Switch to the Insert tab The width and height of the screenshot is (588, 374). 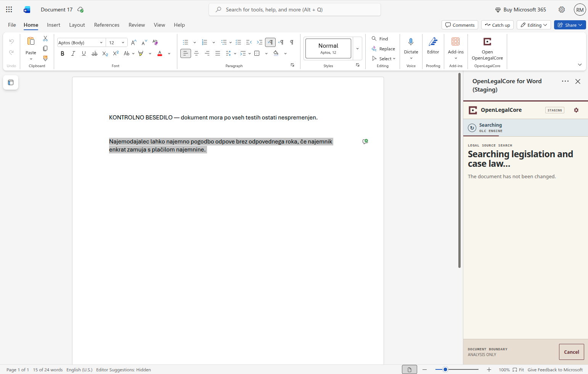pyautogui.click(x=53, y=25)
